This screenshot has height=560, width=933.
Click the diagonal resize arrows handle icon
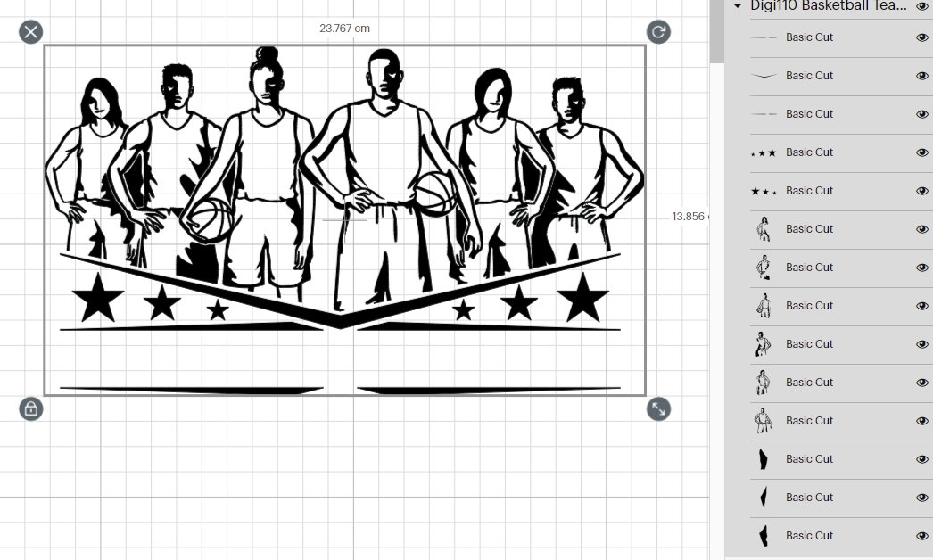click(x=659, y=410)
